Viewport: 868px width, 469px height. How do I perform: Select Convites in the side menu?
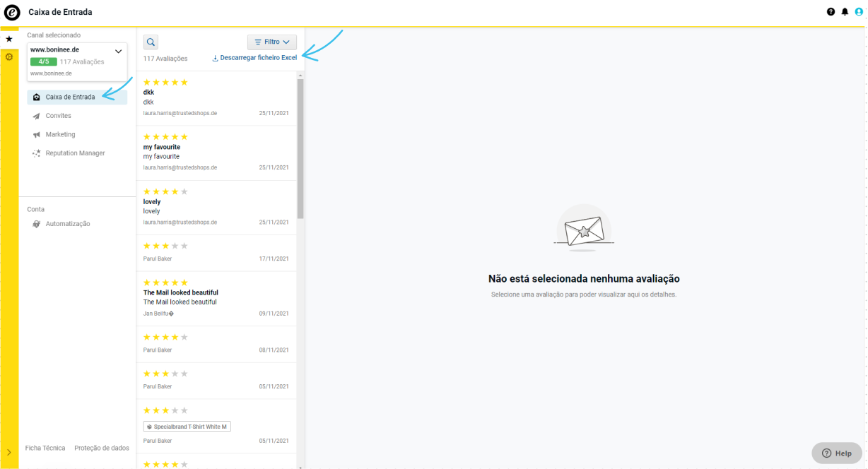point(58,116)
